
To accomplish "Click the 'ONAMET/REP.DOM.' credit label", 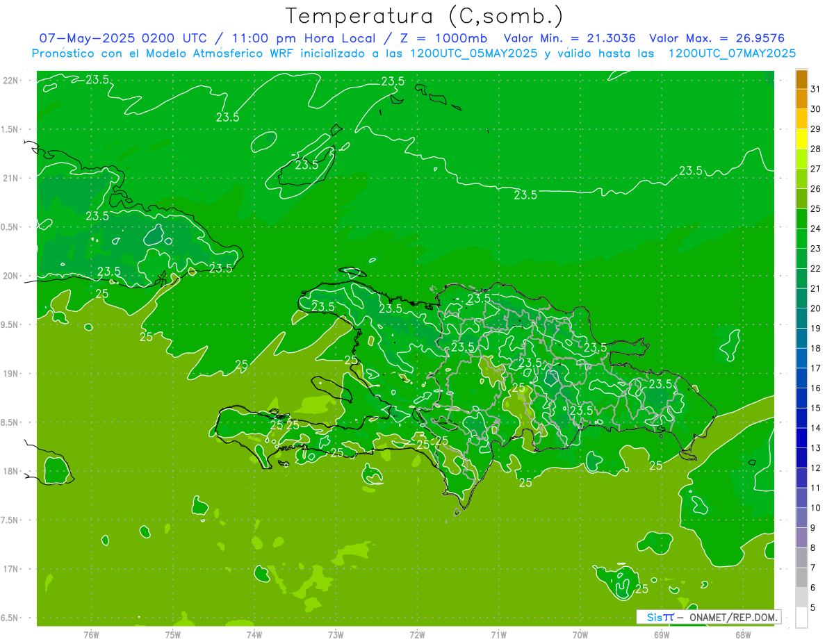I will (x=733, y=617).
